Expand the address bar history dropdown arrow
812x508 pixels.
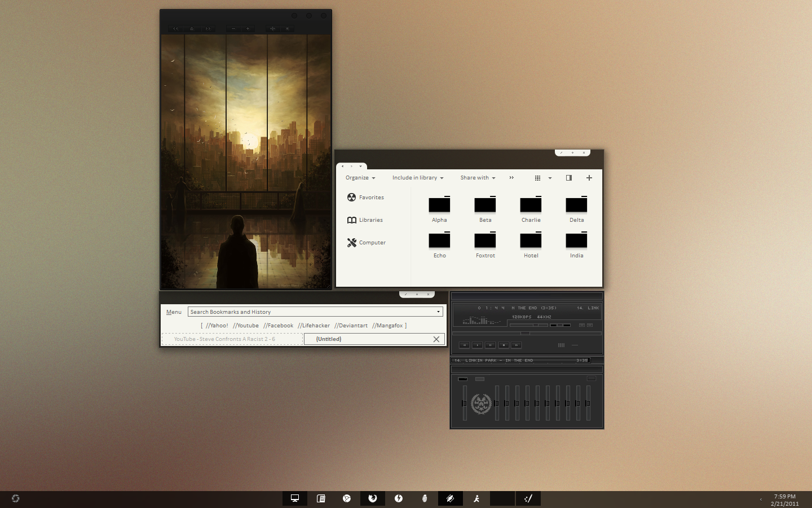[438, 312]
